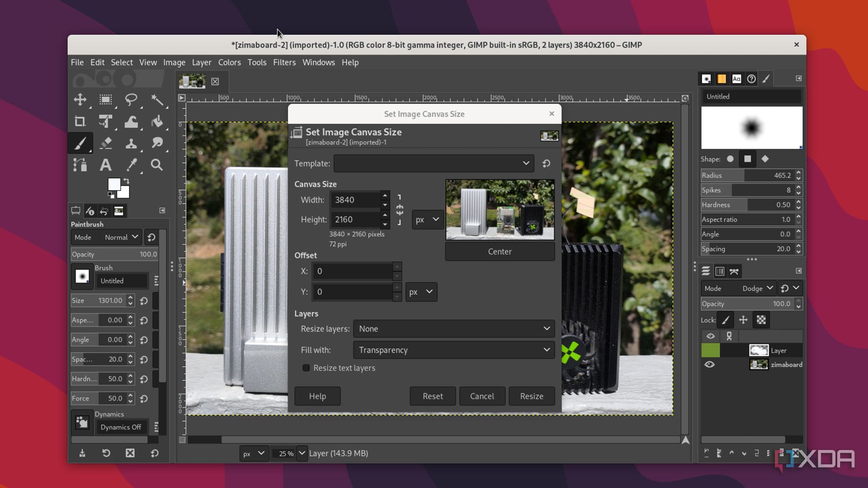The width and height of the screenshot is (868, 488).
Task: Choose the square brush shape
Action: click(747, 159)
